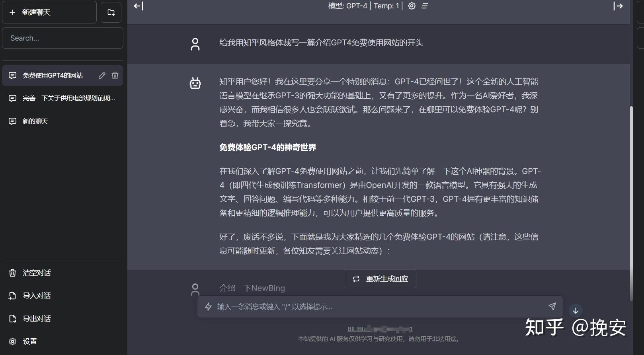Click the 模型: GPT-4 label in header

pyautogui.click(x=347, y=6)
